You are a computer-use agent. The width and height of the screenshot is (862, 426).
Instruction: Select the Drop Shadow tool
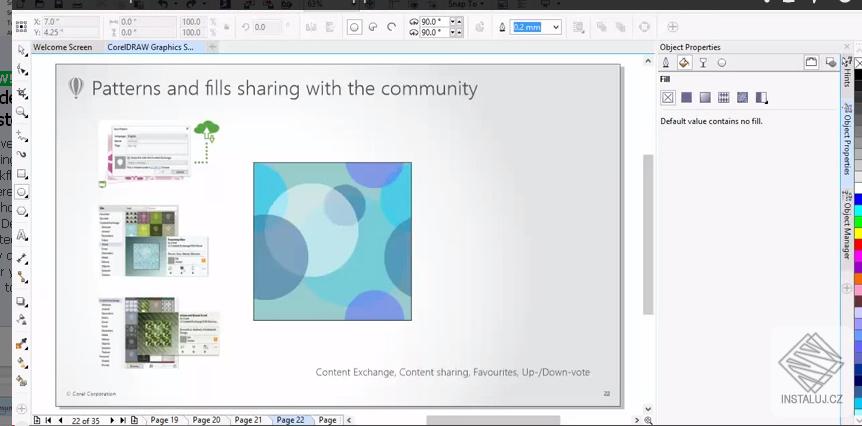coord(21,301)
